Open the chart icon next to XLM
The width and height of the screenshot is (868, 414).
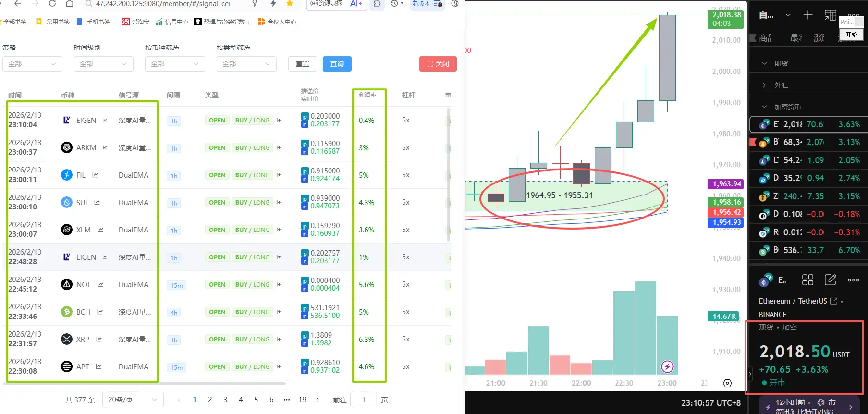[100, 230]
